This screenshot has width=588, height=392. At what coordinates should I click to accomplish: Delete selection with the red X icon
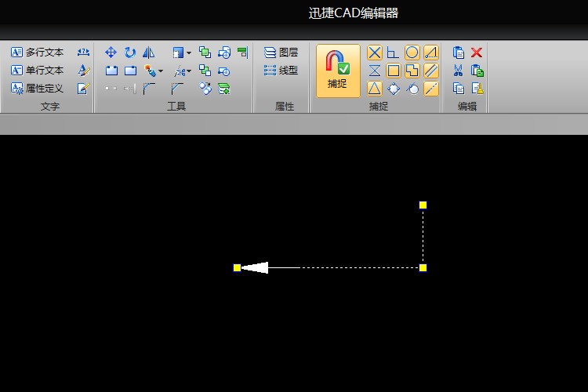coord(477,53)
